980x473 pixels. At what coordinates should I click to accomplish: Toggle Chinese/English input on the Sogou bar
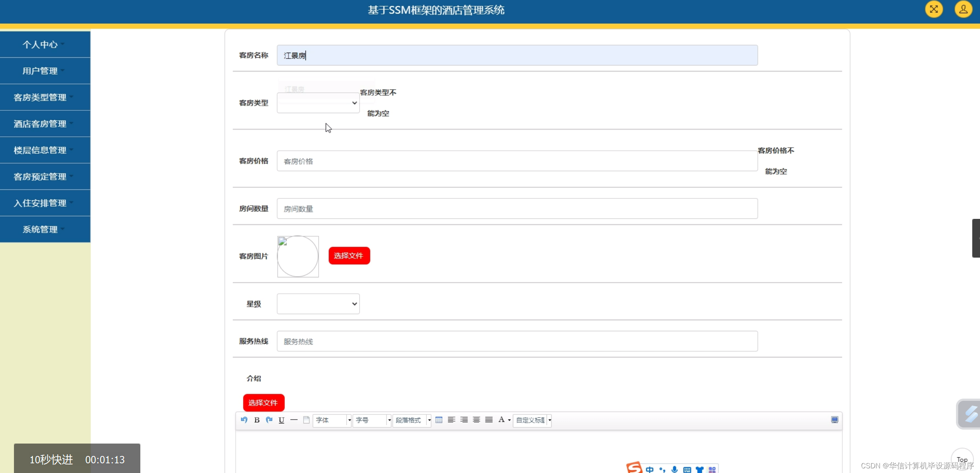click(x=649, y=469)
